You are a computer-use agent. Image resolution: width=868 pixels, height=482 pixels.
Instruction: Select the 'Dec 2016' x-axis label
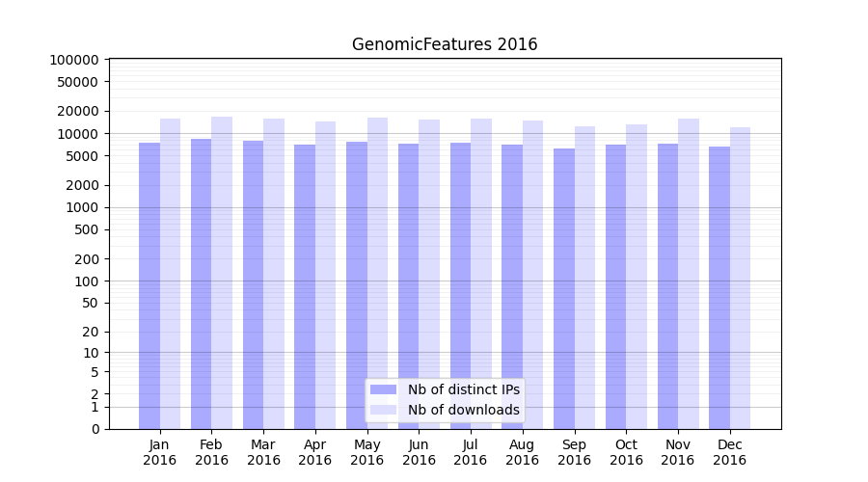click(729, 452)
